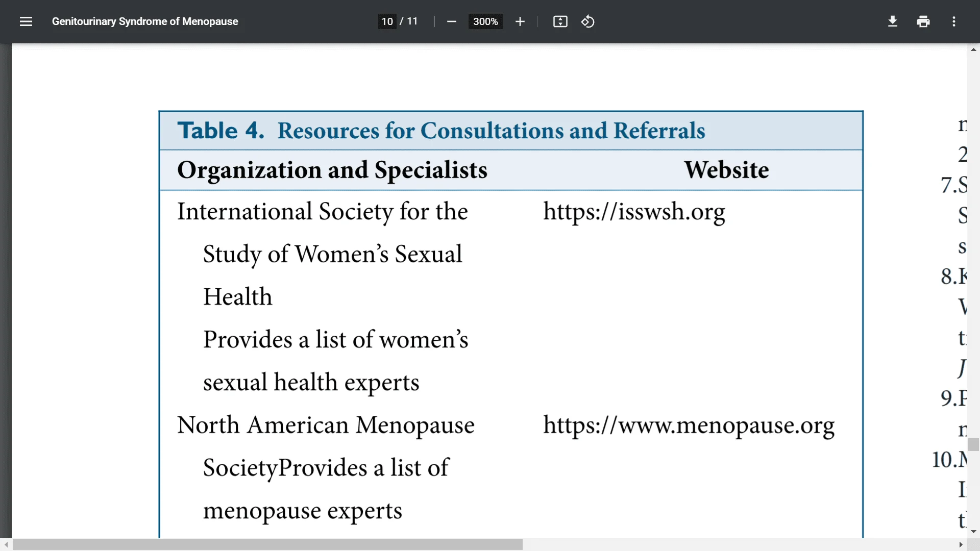The image size is (980, 551).
Task: Click the Table 4 title text
Action: (x=441, y=131)
